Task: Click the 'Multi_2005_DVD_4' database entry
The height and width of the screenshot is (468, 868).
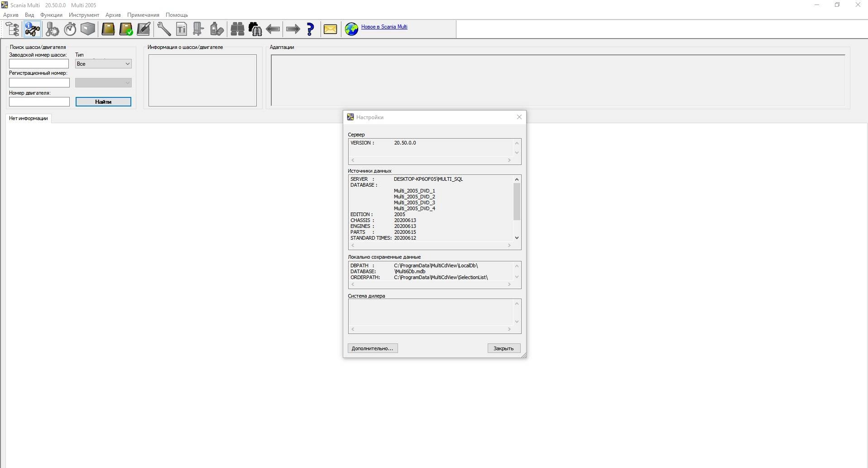Action: [414, 208]
